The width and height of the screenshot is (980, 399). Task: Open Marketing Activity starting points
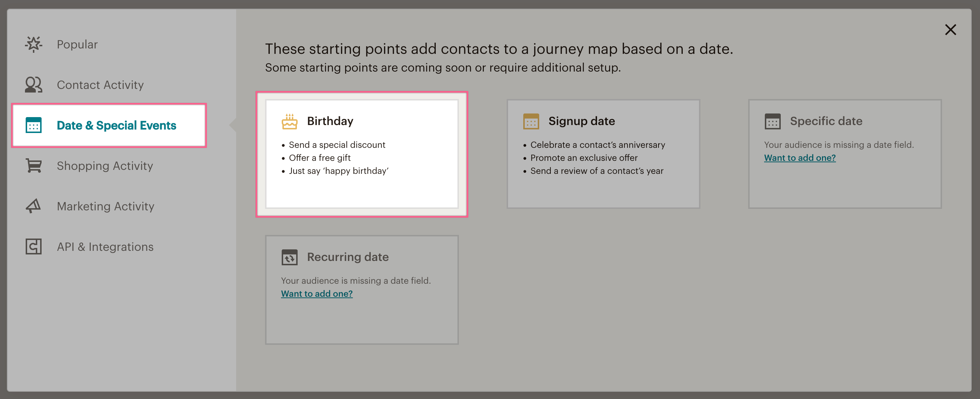(x=105, y=206)
